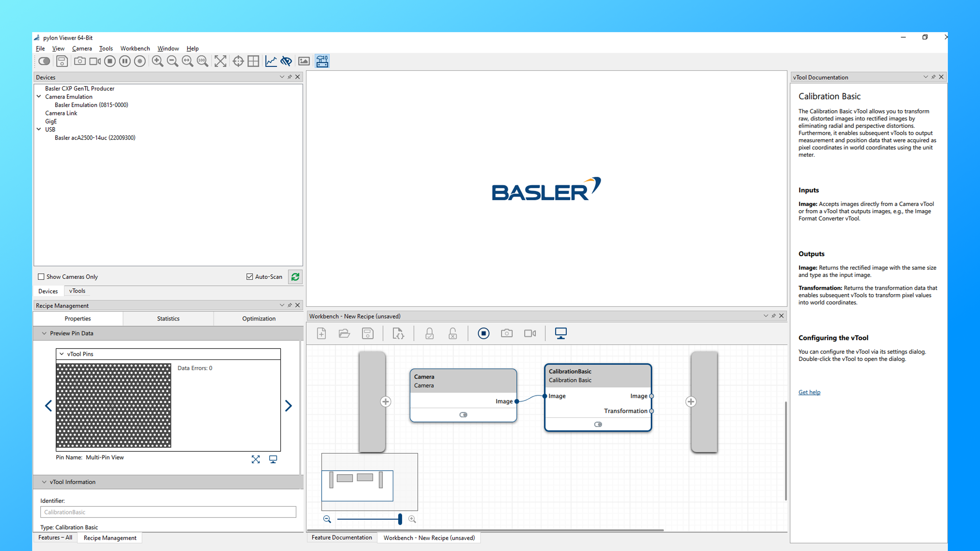Collapse the USB device tree branch
Screen dimensions: 980x551
(39, 129)
